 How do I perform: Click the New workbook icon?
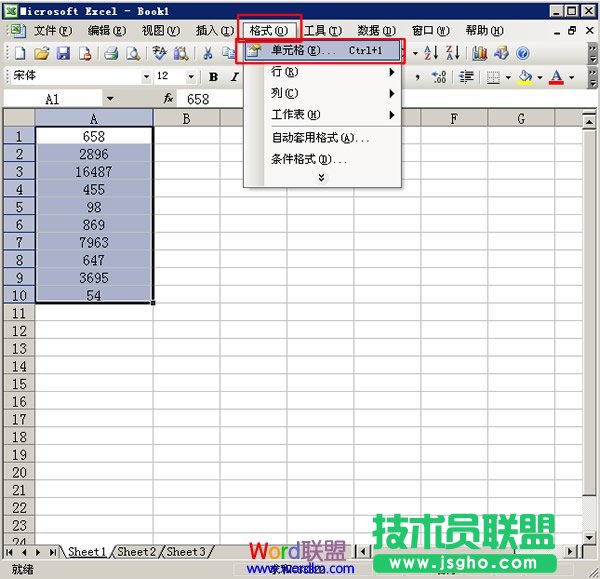pos(20,53)
